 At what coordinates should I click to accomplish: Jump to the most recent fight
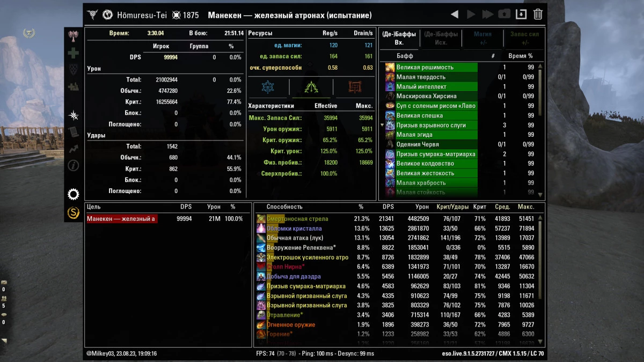click(x=487, y=14)
